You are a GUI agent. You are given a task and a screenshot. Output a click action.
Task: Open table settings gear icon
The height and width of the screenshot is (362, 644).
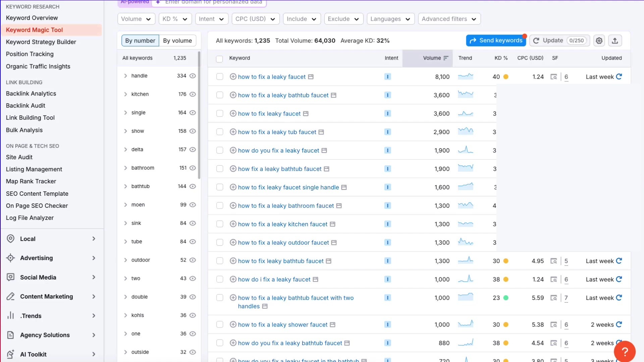click(x=599, y=41)
